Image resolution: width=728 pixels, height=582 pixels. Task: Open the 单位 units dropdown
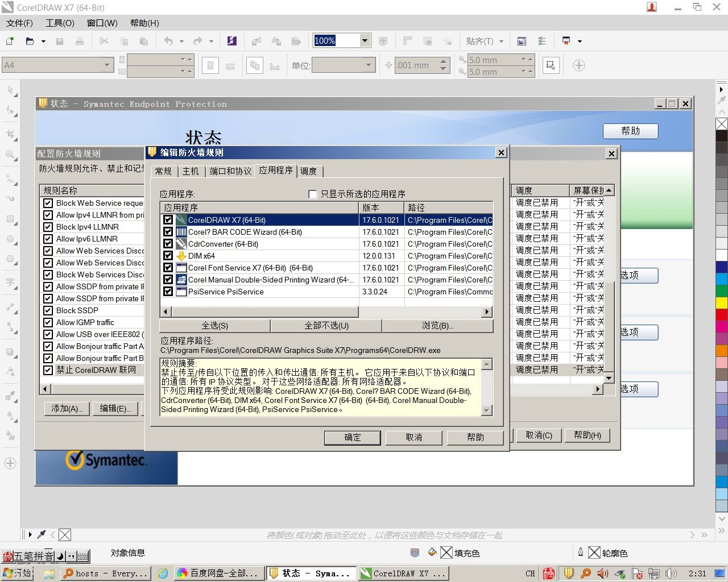point(369,65)
